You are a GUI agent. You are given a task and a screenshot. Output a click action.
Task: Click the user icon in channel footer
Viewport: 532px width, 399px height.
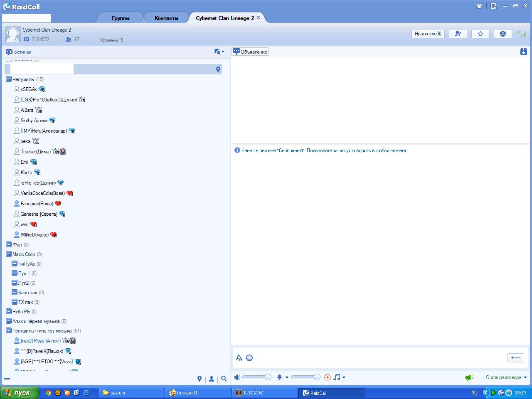[212, 379]
